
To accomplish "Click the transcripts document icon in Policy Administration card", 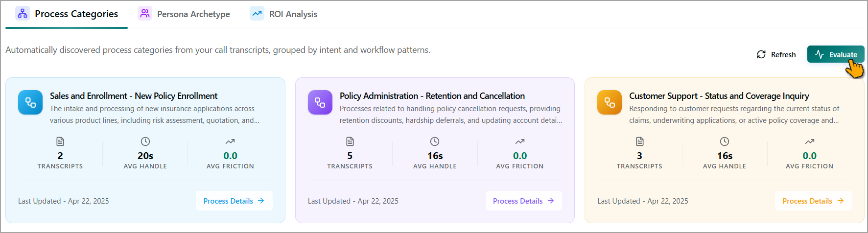I will pyautogui.click(x=350, y=141).
